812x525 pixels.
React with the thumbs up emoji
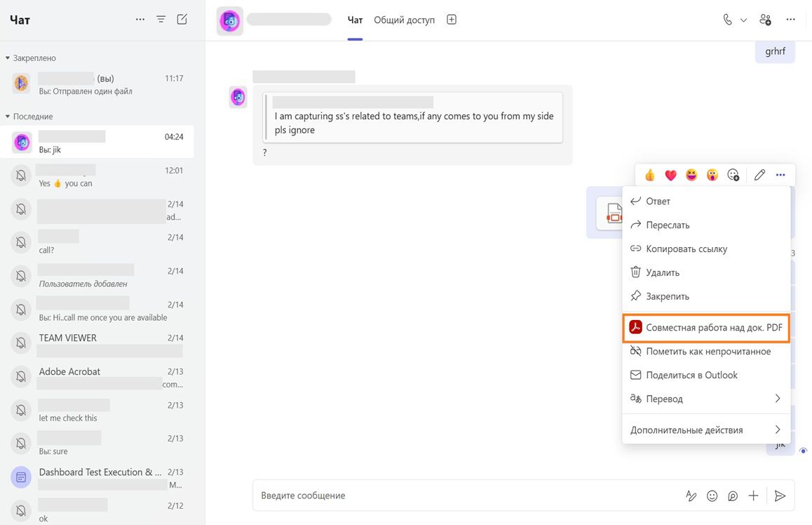click(649, 174)
